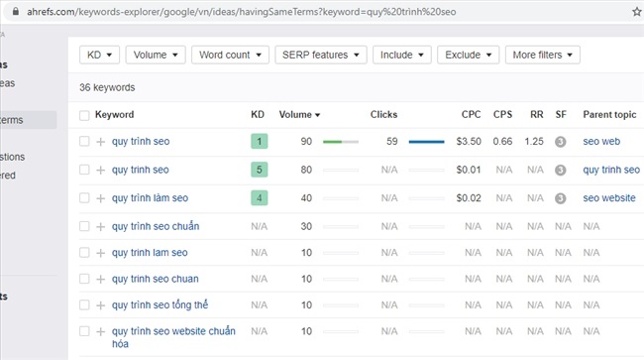Sort by CPC column header

point(471,115)
